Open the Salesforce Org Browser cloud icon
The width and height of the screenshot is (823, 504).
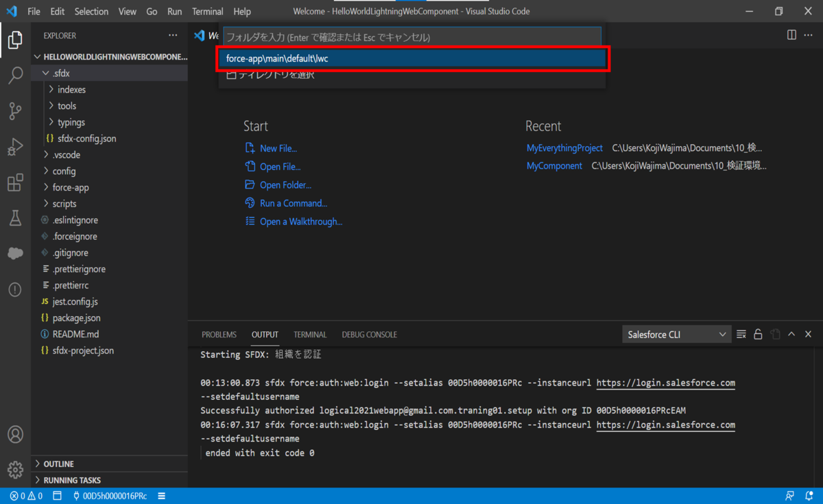[15, 254]
